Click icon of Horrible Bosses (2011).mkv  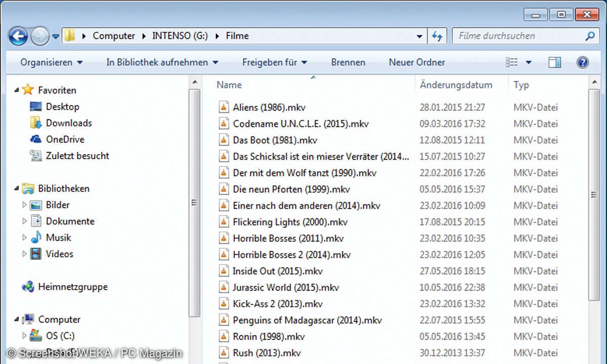(x=224, y=238)
